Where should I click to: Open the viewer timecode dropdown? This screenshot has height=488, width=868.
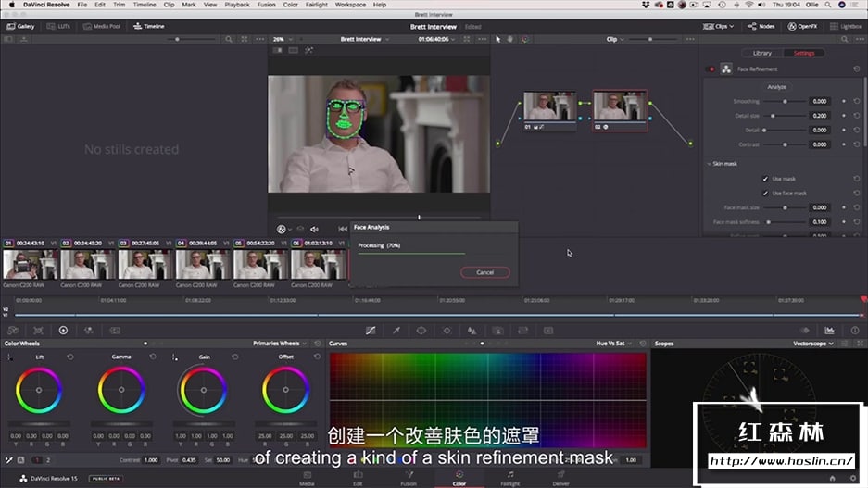436,39
